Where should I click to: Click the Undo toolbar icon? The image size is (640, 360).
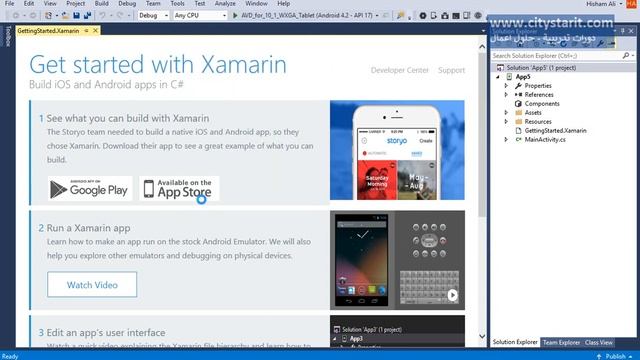[x=102, y=16]
